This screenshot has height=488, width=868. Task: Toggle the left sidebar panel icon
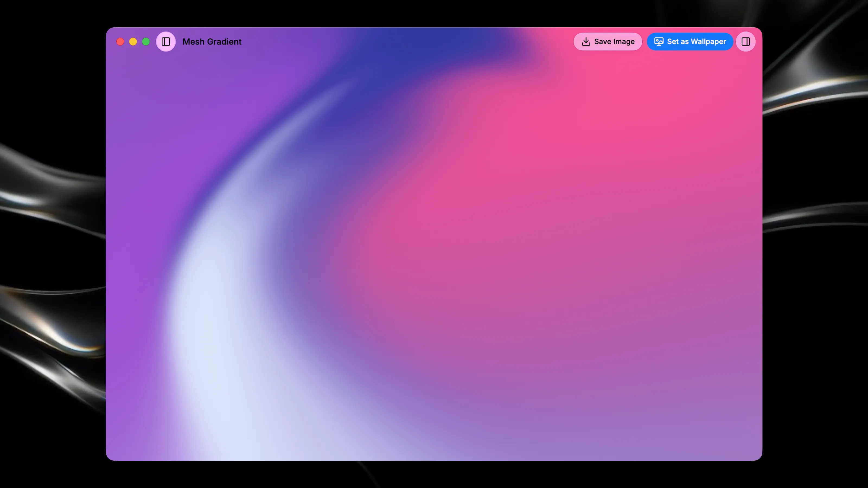166,41
